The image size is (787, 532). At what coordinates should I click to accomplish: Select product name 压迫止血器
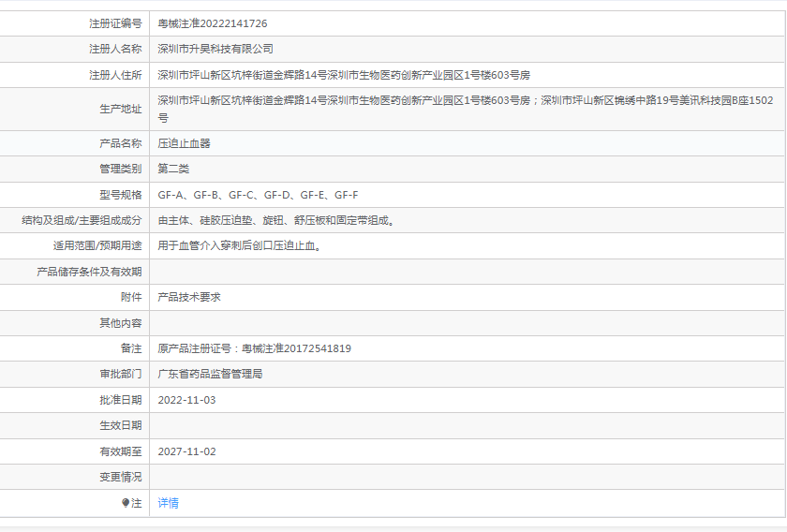(x=184, y=143)
